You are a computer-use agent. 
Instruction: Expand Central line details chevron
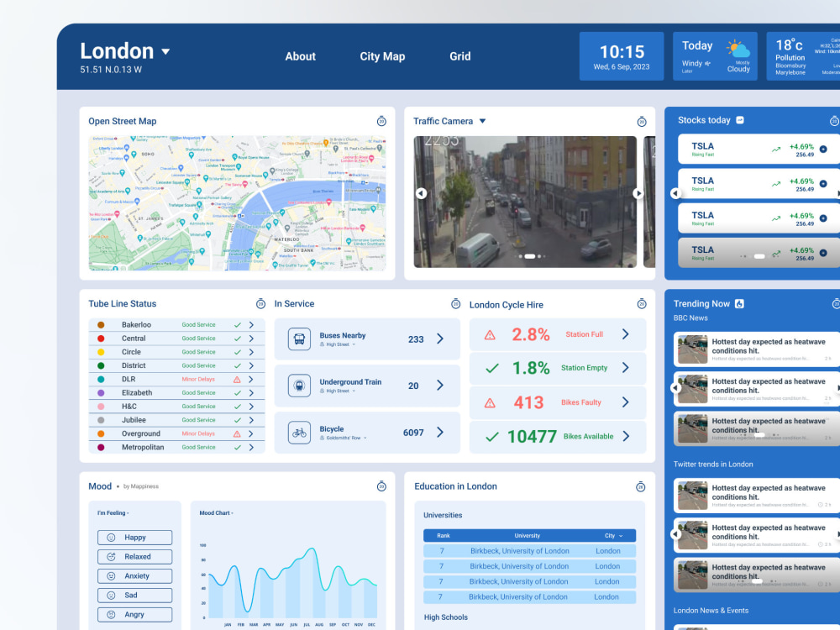(250, 339)
